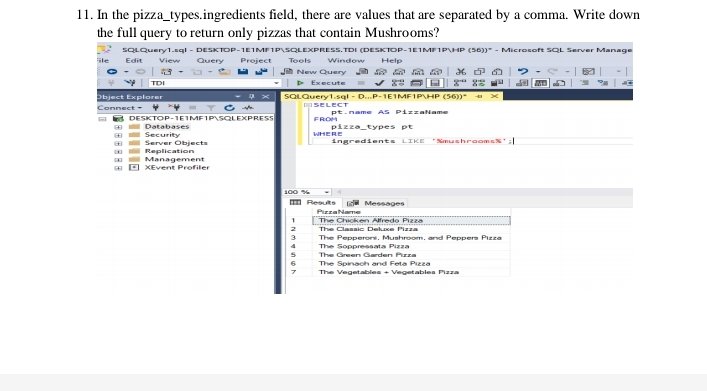Open the View menu
Screen dimensions: 707x391
tap(169, 60)
